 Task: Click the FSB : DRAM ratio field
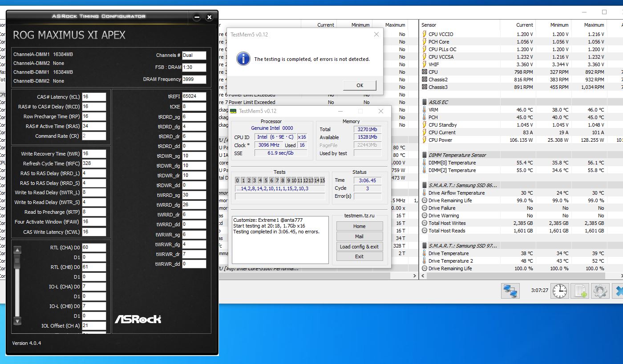[x=194, y=68]
